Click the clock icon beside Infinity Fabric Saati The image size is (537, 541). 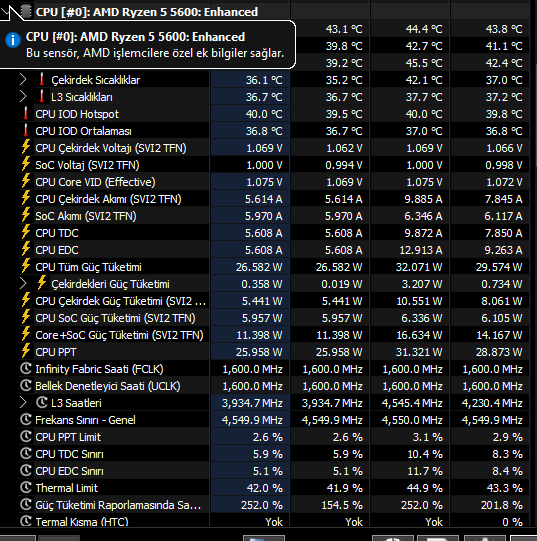click(x=26, y=368)
